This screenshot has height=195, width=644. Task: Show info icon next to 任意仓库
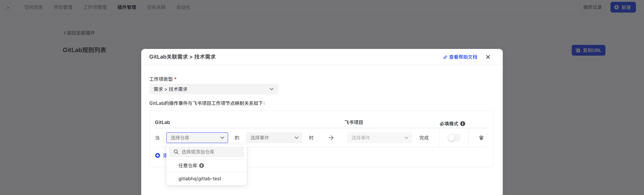pos(201,166)
